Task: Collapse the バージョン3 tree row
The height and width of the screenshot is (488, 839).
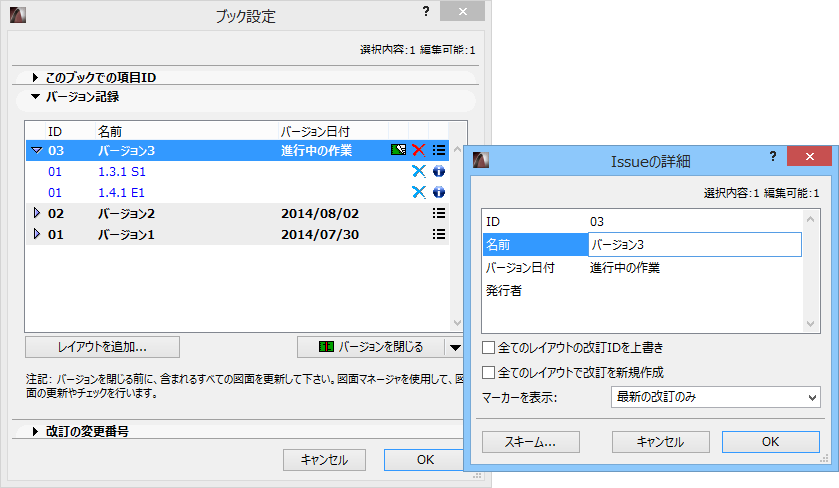Action: pos(36,150)
